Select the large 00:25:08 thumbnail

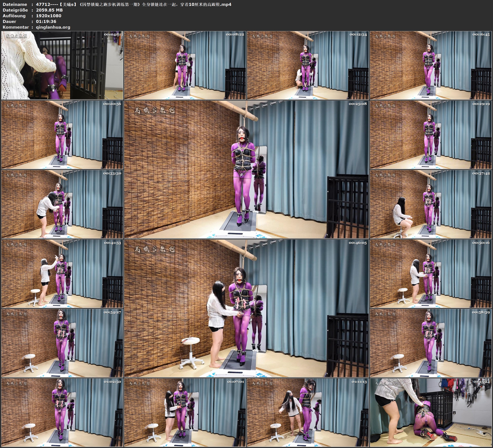tap(246, 169)
